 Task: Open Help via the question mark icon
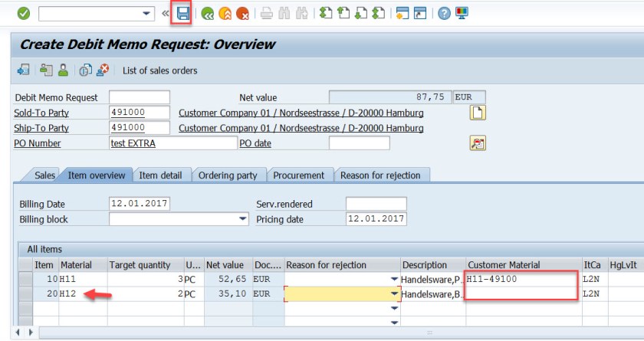click(x=444, y=13)
